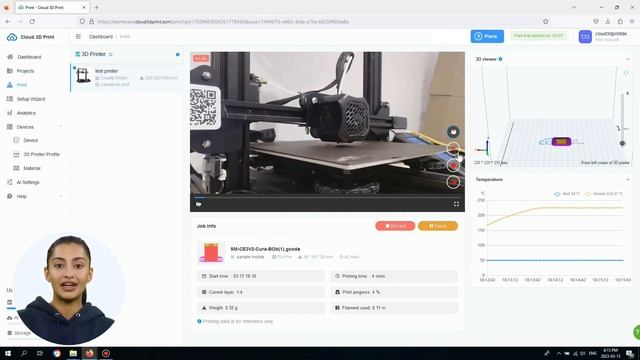
Task: Open Setup Wizard from the sidebar
Action: tap(31, 99)
